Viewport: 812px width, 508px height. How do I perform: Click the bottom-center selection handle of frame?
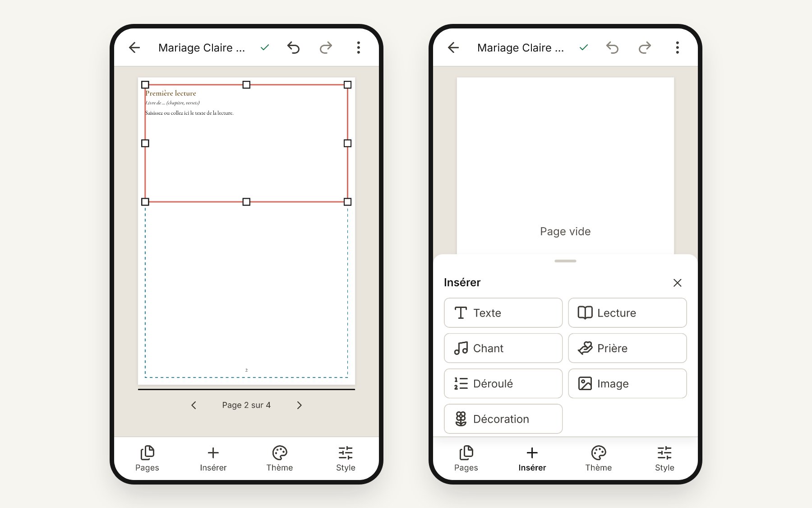click(x=246, y=202)
